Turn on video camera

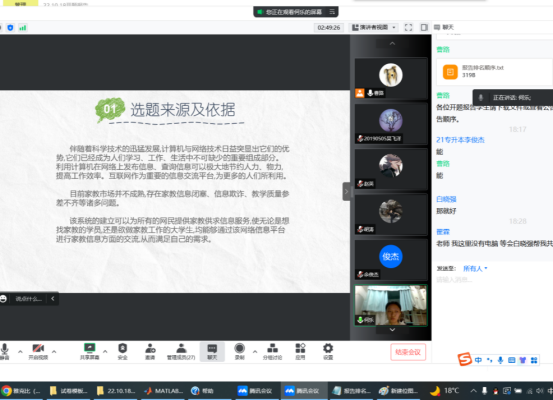pyautogui.click(x=38, y=351)
